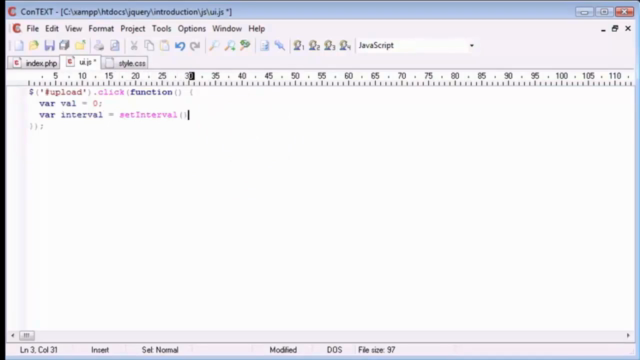
Task: Open the Options menu
Action: click(191, 29)
